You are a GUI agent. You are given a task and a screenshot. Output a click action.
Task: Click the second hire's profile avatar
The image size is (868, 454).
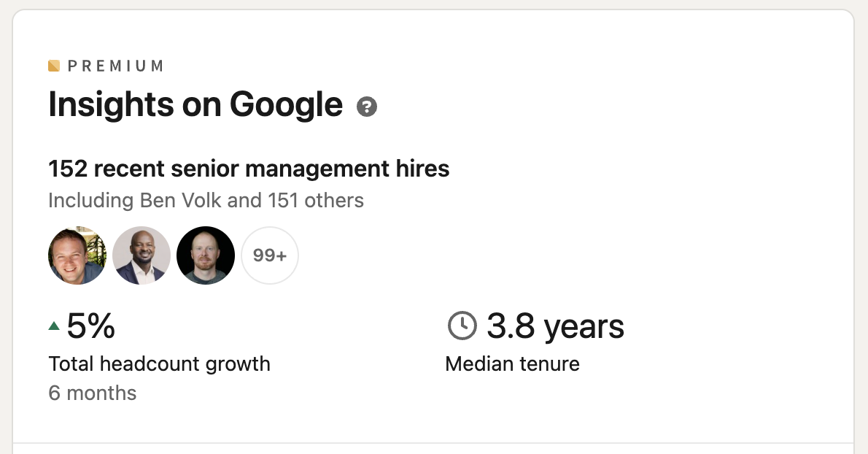coord(142,255)
